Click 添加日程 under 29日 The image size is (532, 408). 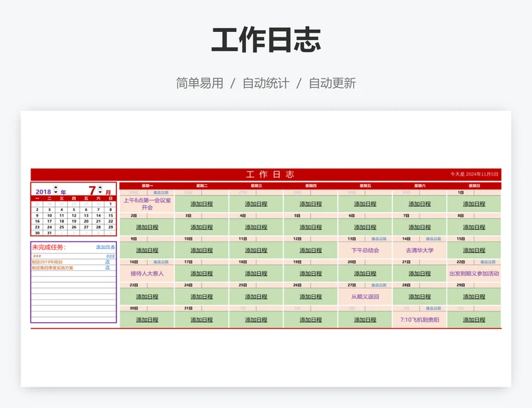474,297
